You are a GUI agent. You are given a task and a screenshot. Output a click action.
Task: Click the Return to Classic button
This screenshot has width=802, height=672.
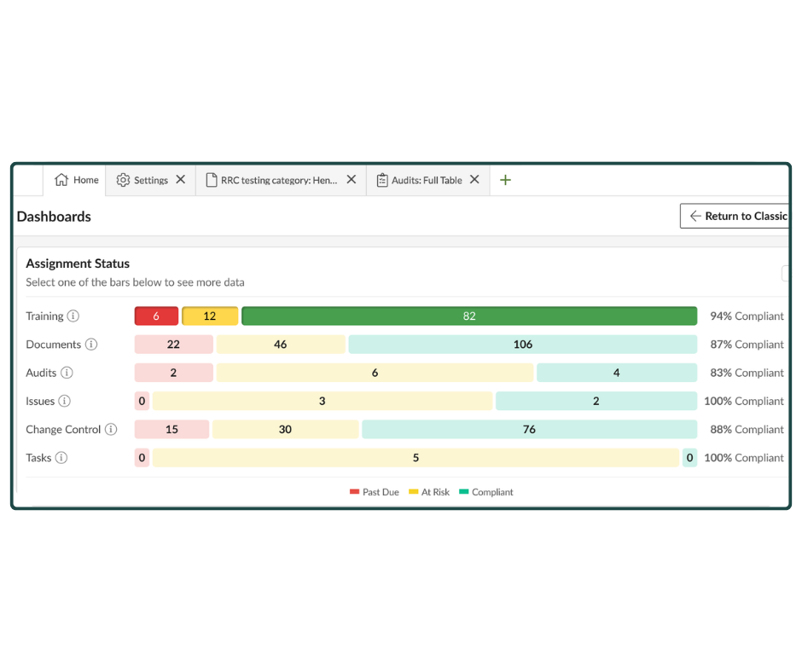pyautogui.click(x=737, y=216)
